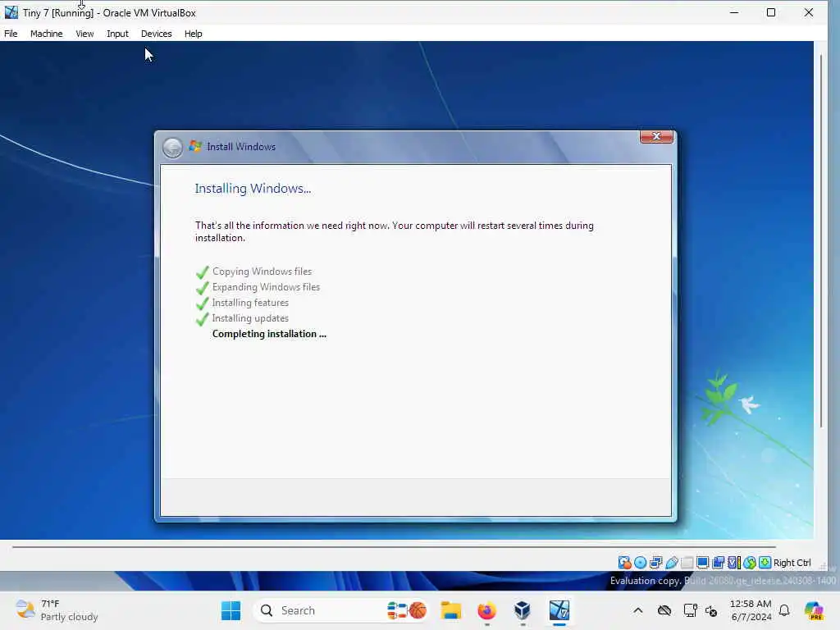Click the checkmark beside Installing features
This screenshot has height=630, width=840.
click(x=203, y=304)
